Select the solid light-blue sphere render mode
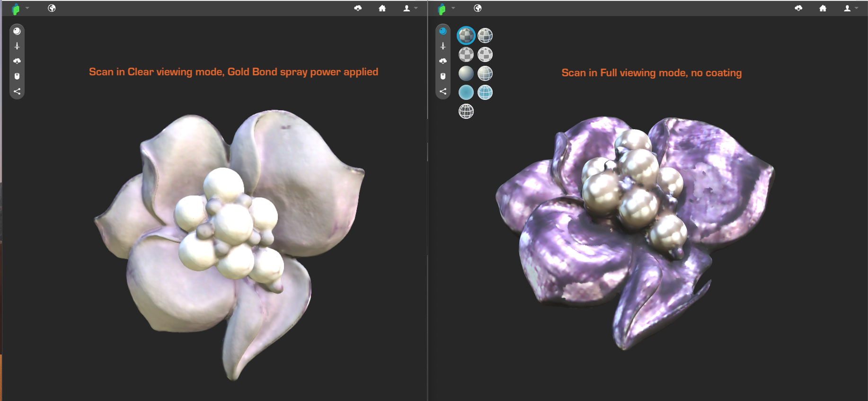Screen dimensions: 868x401 tap(466, 92)
